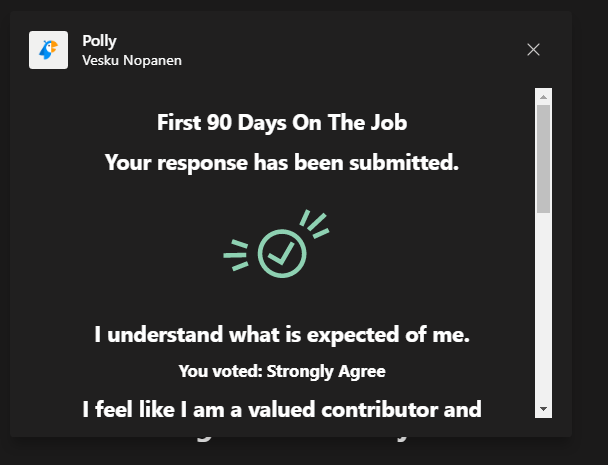The width and height of the screenshot is (608, 465).
Task: Click the "First 90 Days On The Job" heading
Action: coord(282,123)
